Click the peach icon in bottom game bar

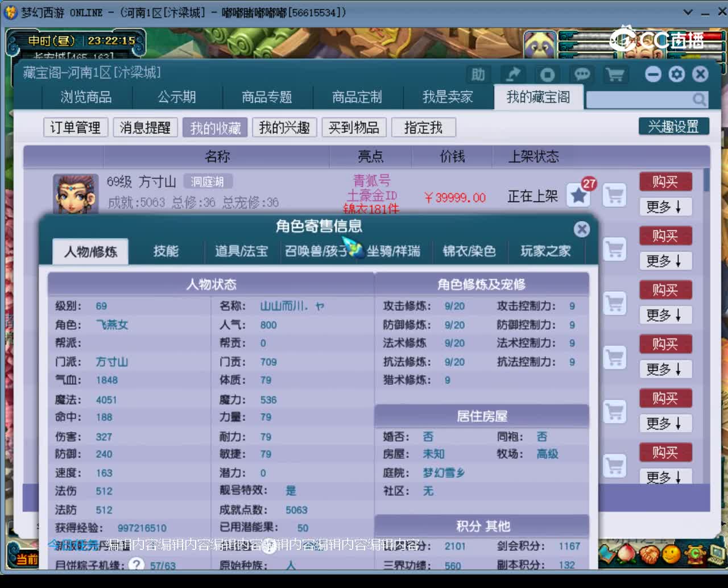point(625,553)
